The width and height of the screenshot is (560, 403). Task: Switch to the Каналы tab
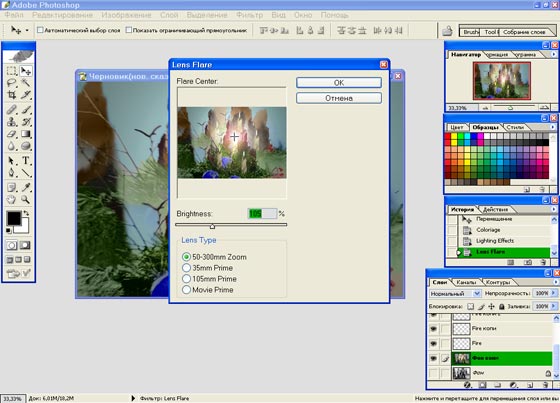point(466,282)
